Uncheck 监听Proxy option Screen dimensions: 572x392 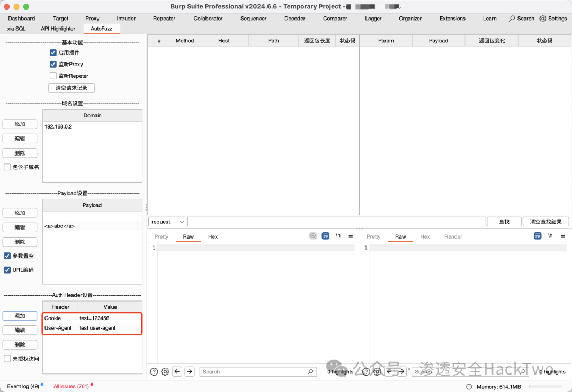(x=53, y=64)
